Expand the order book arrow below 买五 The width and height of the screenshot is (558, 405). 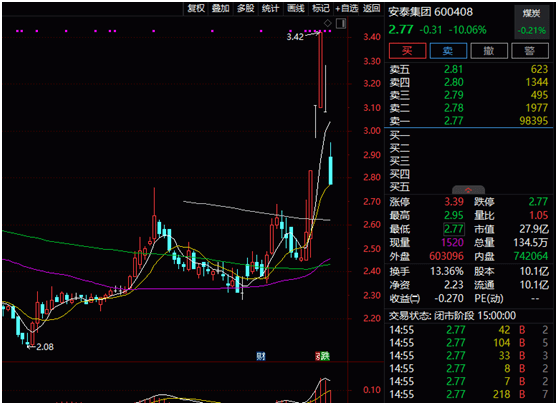click(x=468, y=190)
